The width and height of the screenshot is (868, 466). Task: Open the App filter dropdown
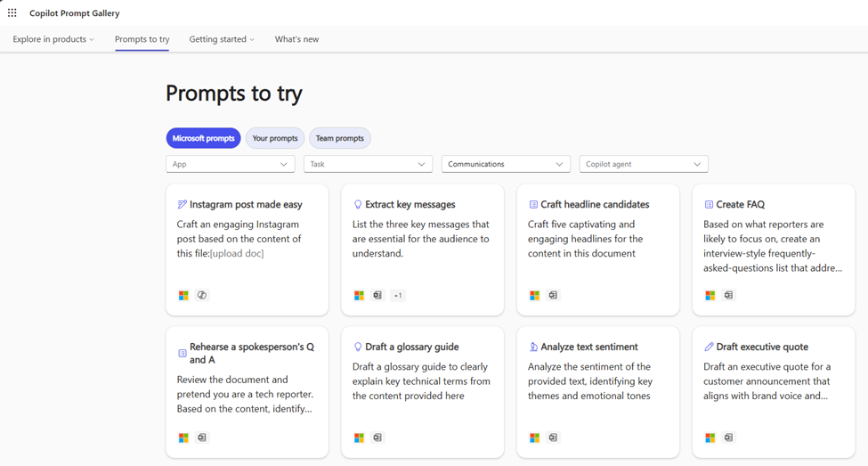230,164
